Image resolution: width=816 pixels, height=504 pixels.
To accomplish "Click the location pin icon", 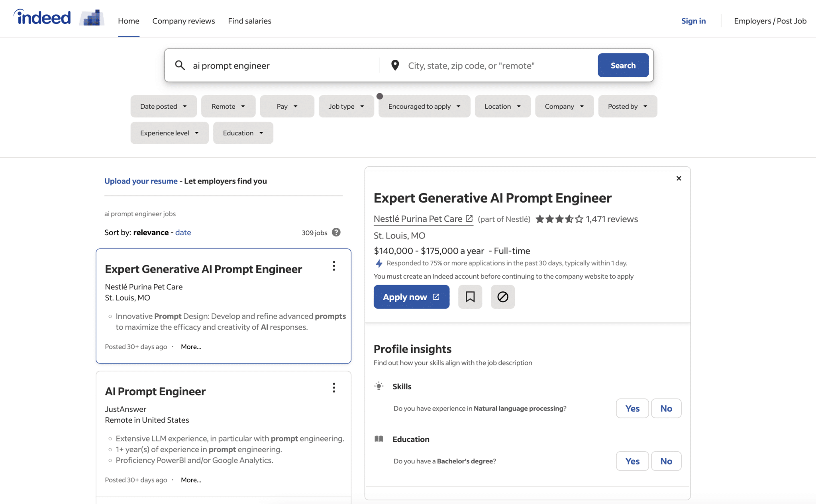I will pos(395,65).
